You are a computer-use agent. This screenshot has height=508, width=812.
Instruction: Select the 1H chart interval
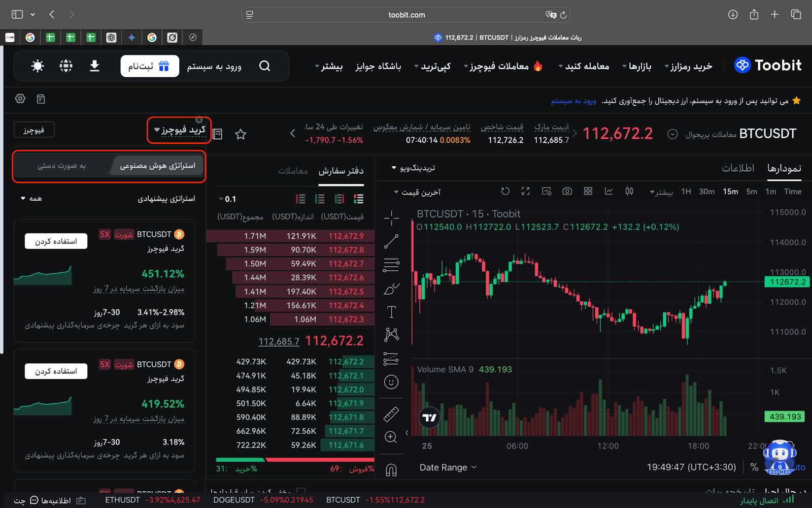coord(686,192)
